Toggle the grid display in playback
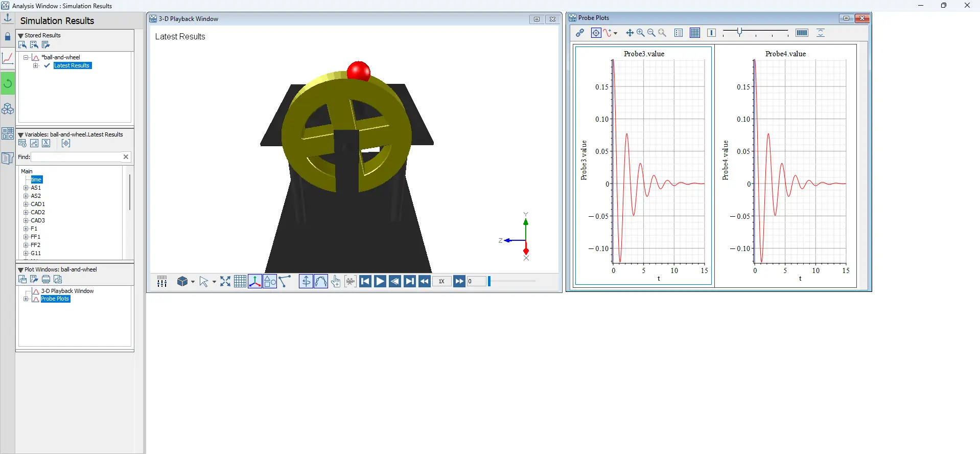Viewport: 980px width, 454px height. coord(240,281)
